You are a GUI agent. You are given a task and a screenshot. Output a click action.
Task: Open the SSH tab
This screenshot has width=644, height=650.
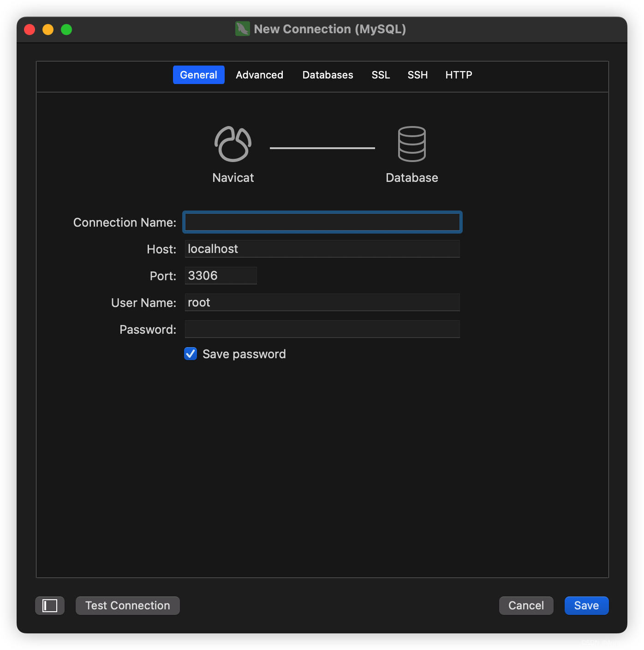pos(418,75)
